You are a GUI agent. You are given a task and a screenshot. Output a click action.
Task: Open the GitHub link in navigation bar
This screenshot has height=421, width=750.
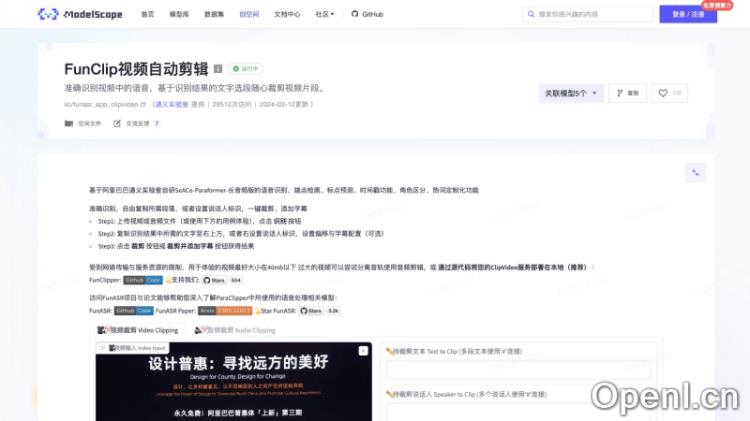tap(366, 14)
